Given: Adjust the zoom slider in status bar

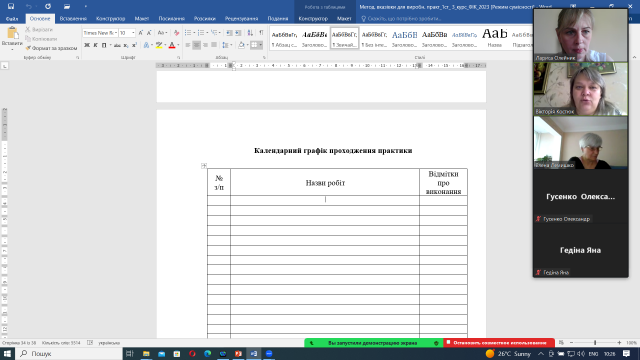Looking at the screenshot, I should tap(595, 343).
